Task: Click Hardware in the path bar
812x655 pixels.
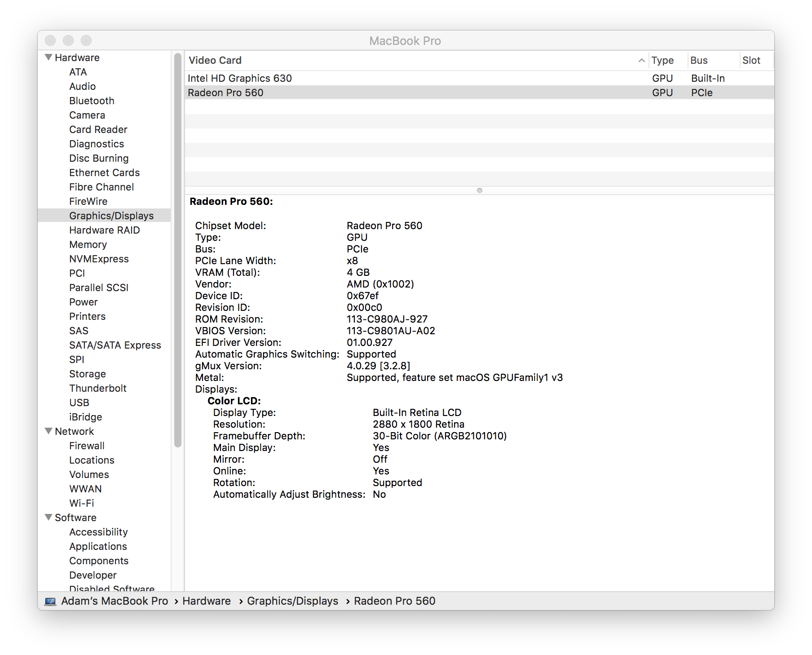Action: click(x=207, y=601)
